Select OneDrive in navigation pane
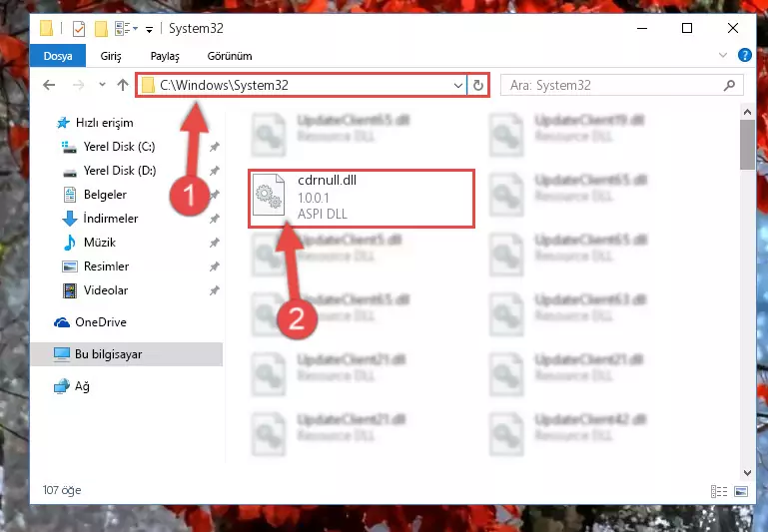Viewport: 768px width, 532px height. click(101, 322)
